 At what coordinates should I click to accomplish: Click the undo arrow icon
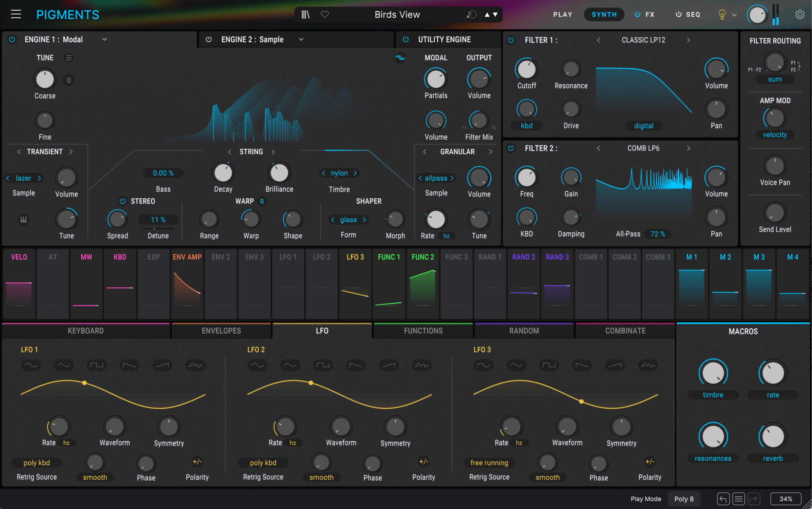point(723,499)
